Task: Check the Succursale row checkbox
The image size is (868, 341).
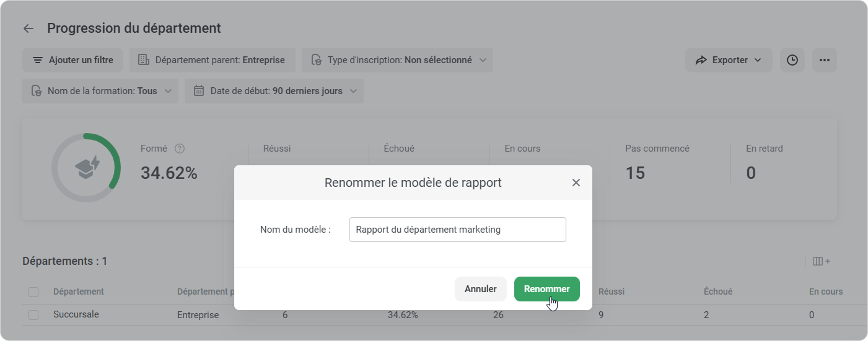Action: [33, 315]
